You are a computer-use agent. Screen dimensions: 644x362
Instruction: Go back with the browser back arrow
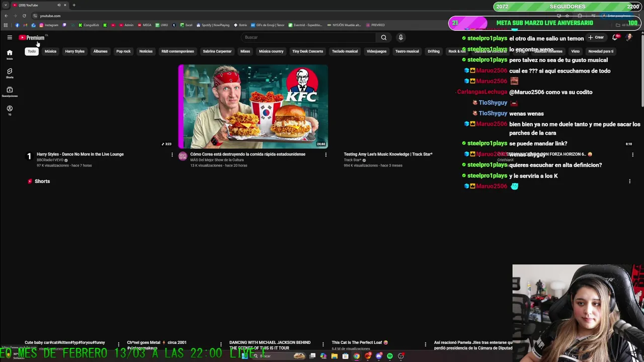click(6, 16)
